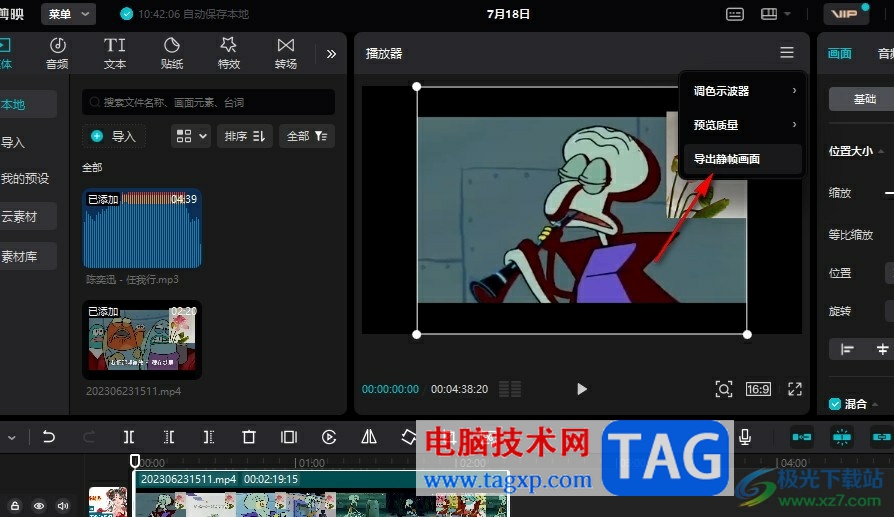
Task: Toggle the main track magnet icon
Action: pos(802,437)
